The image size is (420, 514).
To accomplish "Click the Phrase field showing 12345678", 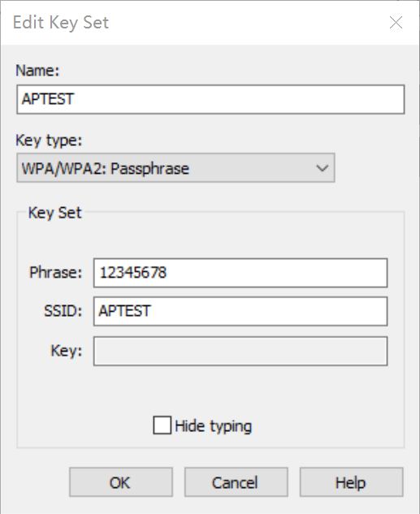I will tap(240, 273).
